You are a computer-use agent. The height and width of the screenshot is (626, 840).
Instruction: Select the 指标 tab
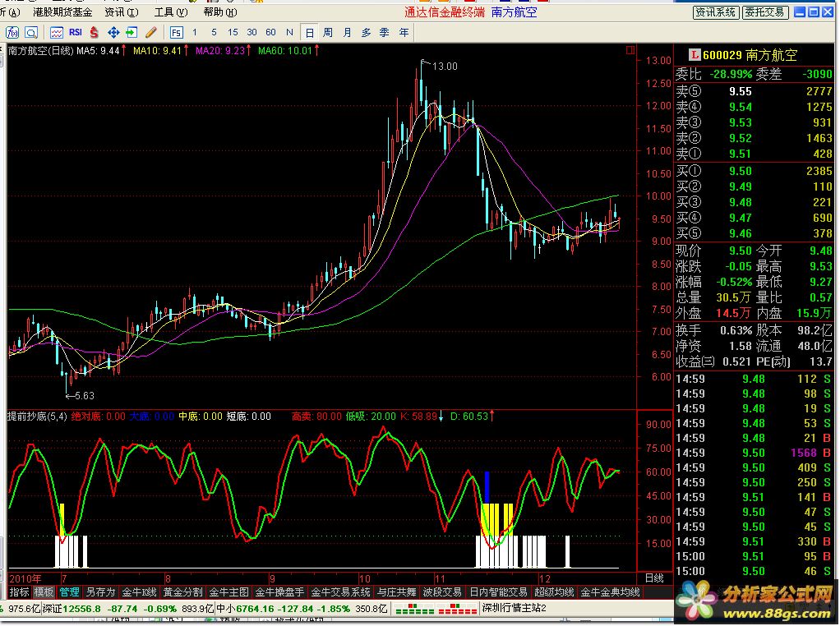19,592
